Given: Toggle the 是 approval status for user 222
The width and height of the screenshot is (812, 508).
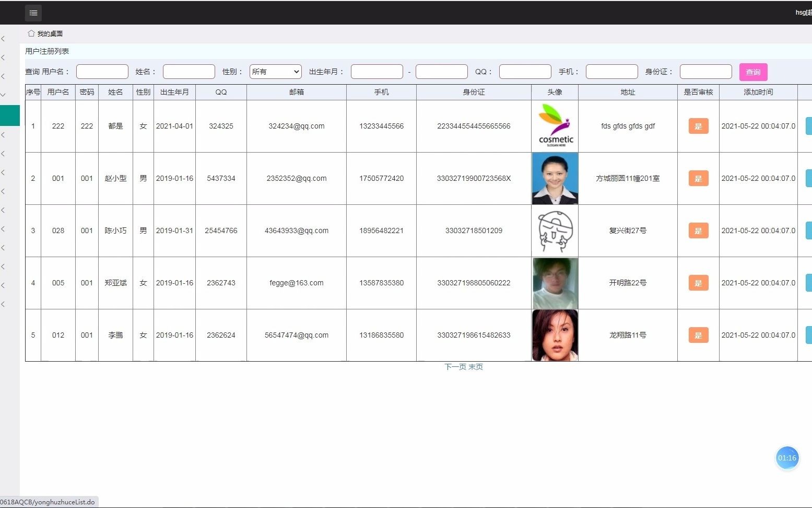Looking at the screenshot, I should tap(698, 126).
